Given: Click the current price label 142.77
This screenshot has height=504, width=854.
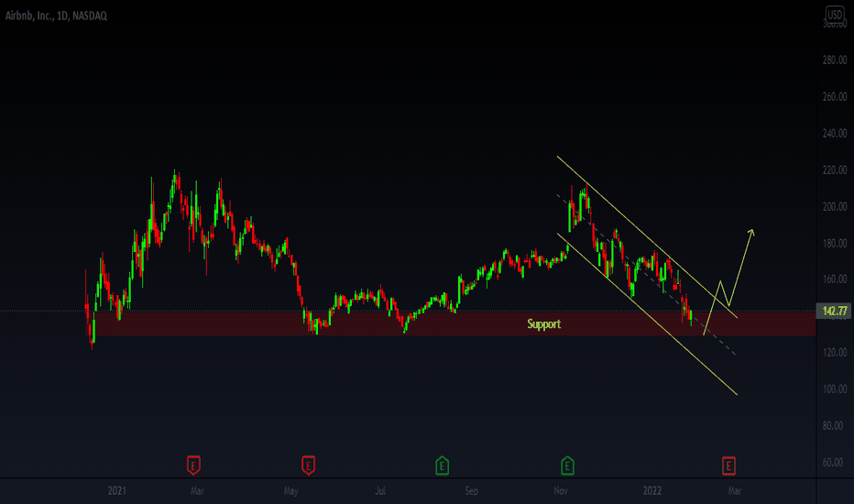Looking at the screenshot, I should pos(834,311).
